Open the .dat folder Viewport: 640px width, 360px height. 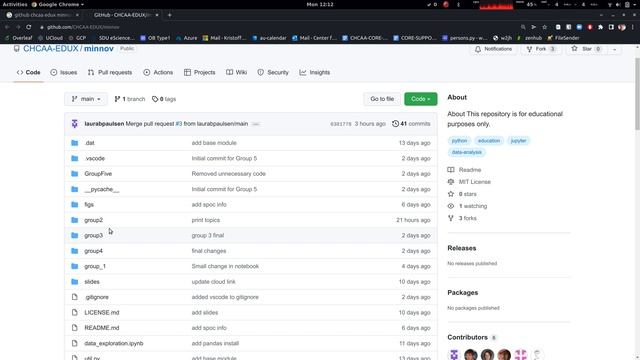89,143
